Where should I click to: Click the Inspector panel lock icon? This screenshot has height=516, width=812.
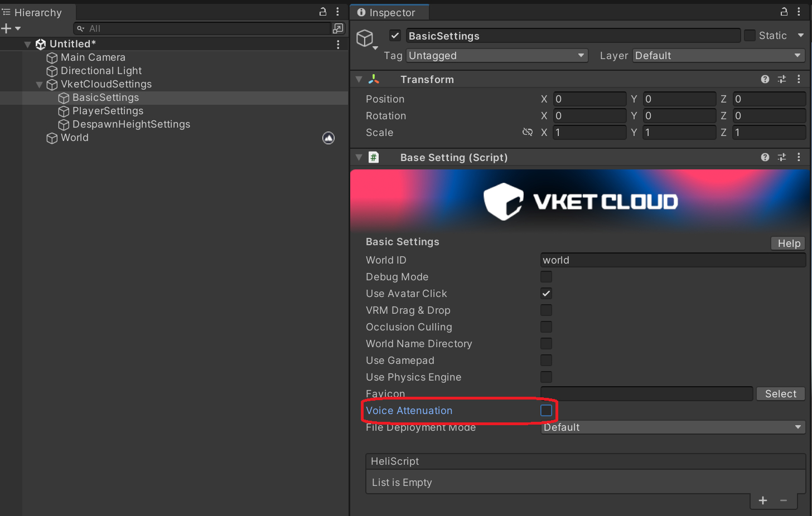tap(784, 12)
